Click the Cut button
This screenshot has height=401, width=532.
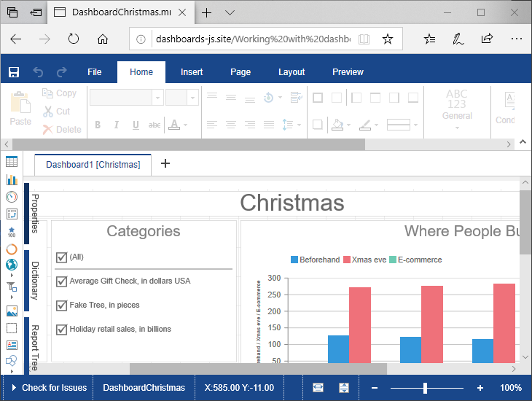pyautogui.click(x=57, y=112)
